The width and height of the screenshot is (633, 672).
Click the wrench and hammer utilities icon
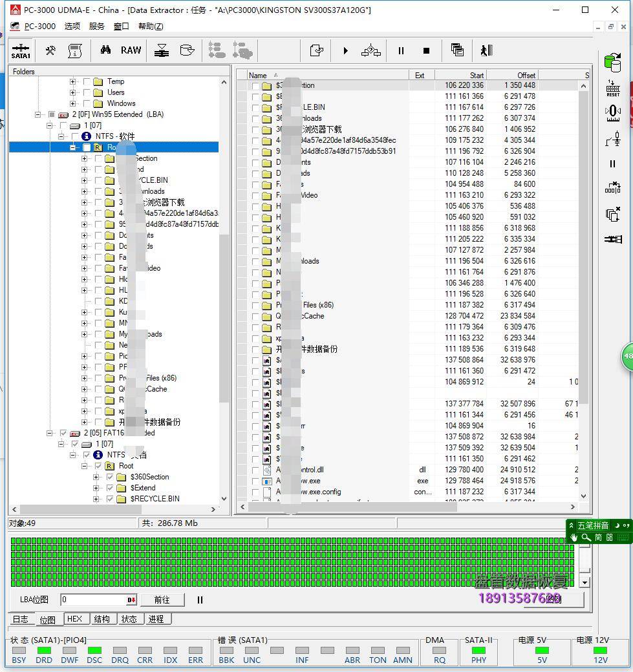[x=50, y=50]
